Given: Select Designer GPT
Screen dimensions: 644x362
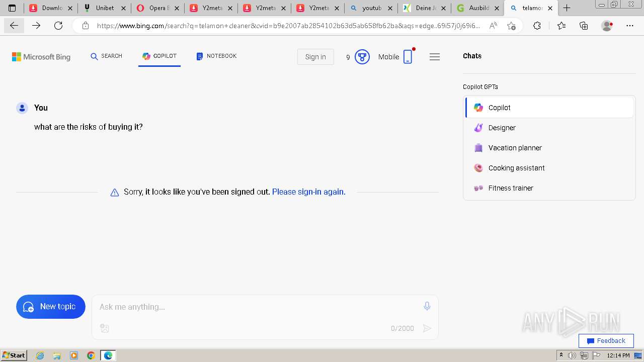Looking at the screenshot, I should 549,128.
